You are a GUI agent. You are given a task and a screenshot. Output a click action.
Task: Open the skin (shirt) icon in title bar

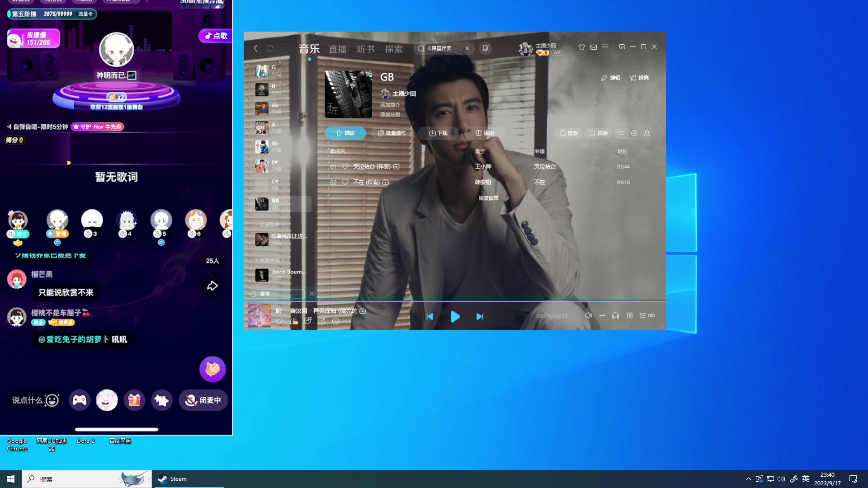point(582,47)
